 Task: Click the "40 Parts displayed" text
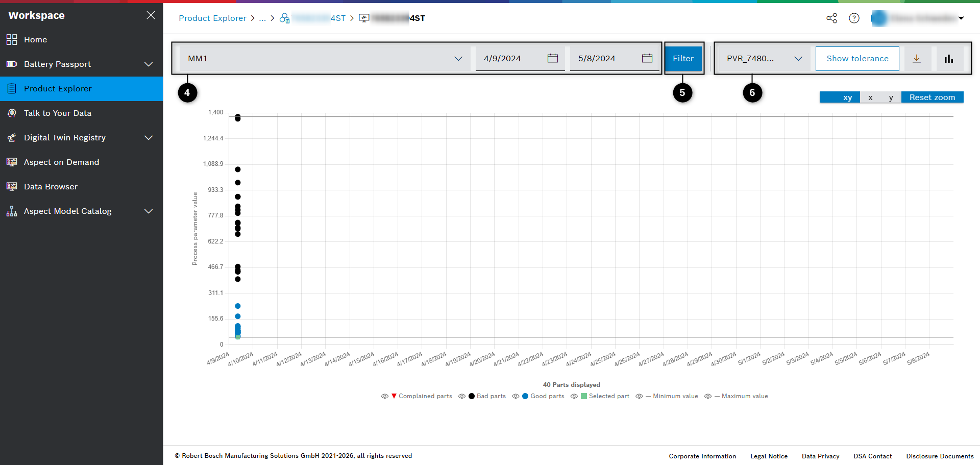pos(571,385)
